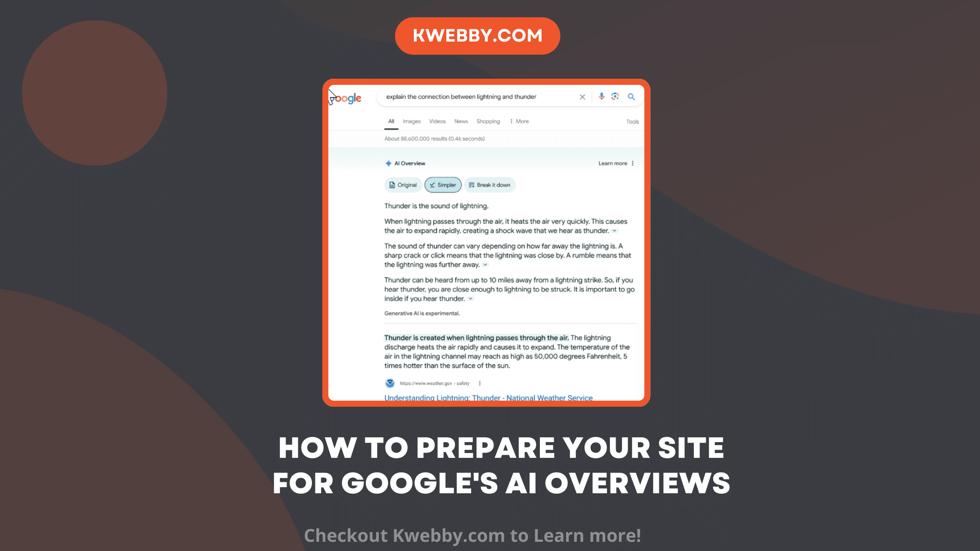Toggle the Break it down view
Image resolution: width=980 pixels, height=551 pixels.
click(490, 185)
